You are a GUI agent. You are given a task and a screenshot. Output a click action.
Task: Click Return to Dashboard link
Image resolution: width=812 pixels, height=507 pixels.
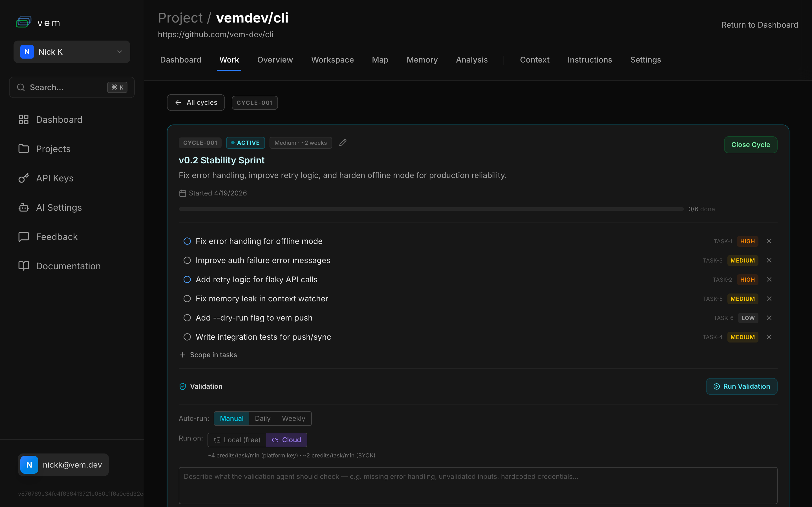[759, 25]
